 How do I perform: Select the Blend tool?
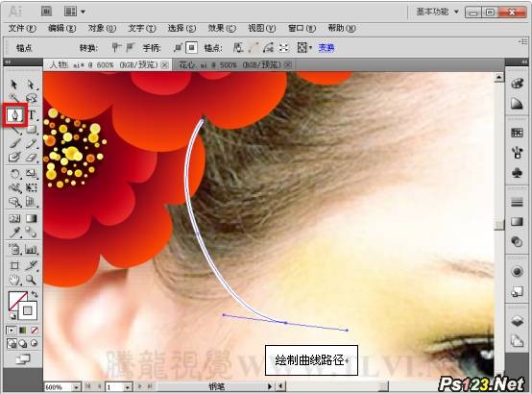tap(32, 233)
